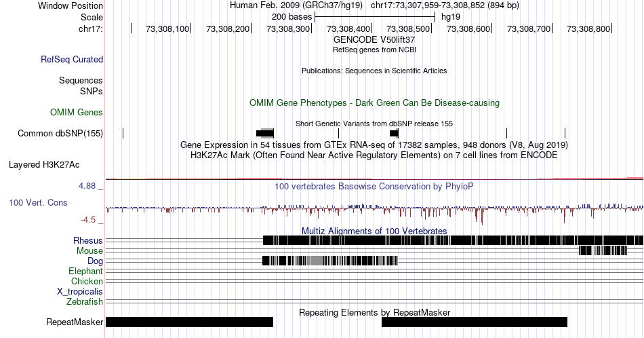This screenshot has height=338, width=644.
Task: Click the Window Position label
Action: (71, 5)
